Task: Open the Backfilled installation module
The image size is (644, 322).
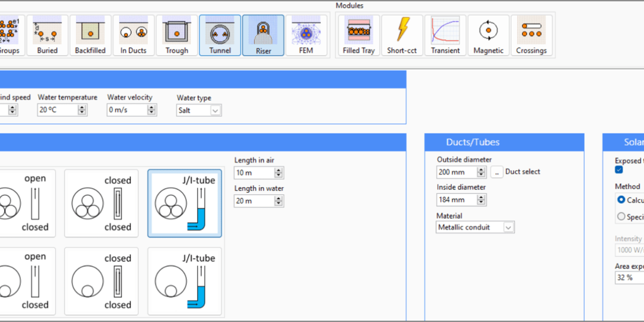Action: point(90,34)
